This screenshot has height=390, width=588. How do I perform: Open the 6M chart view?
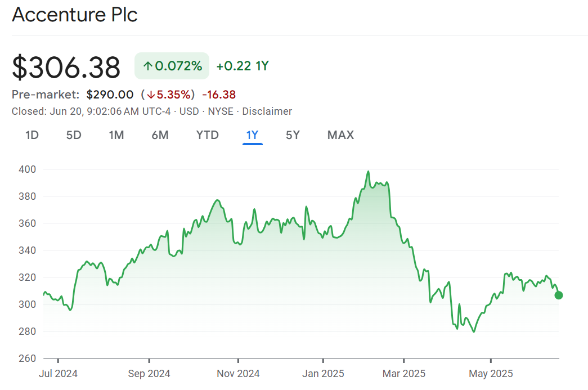pyautogui.click(x=160, y=135)
